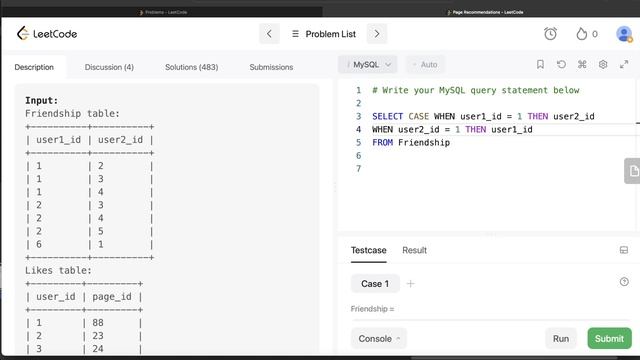Click the LeetCode logo

pos(47,33)
